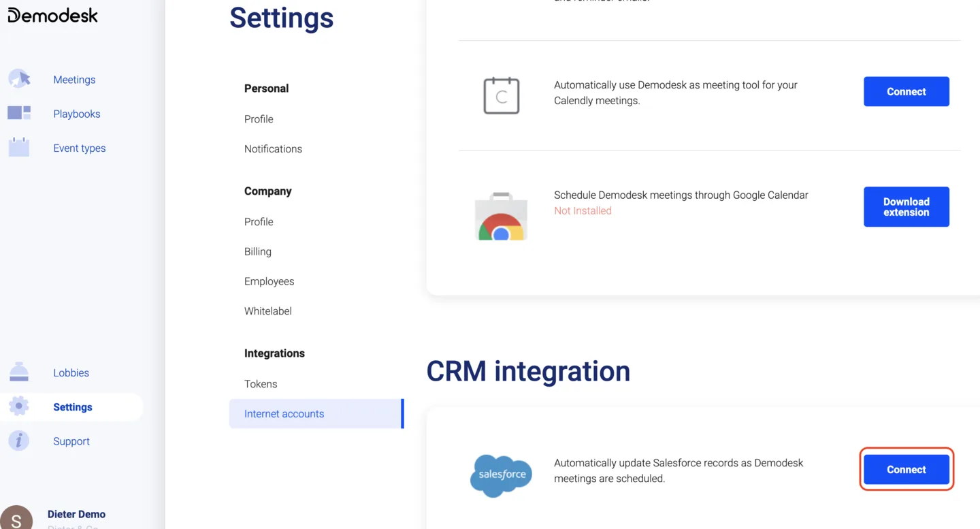Navigate to Lobbies
Viewport: 980px width, 529px height.
click(71, 372)
